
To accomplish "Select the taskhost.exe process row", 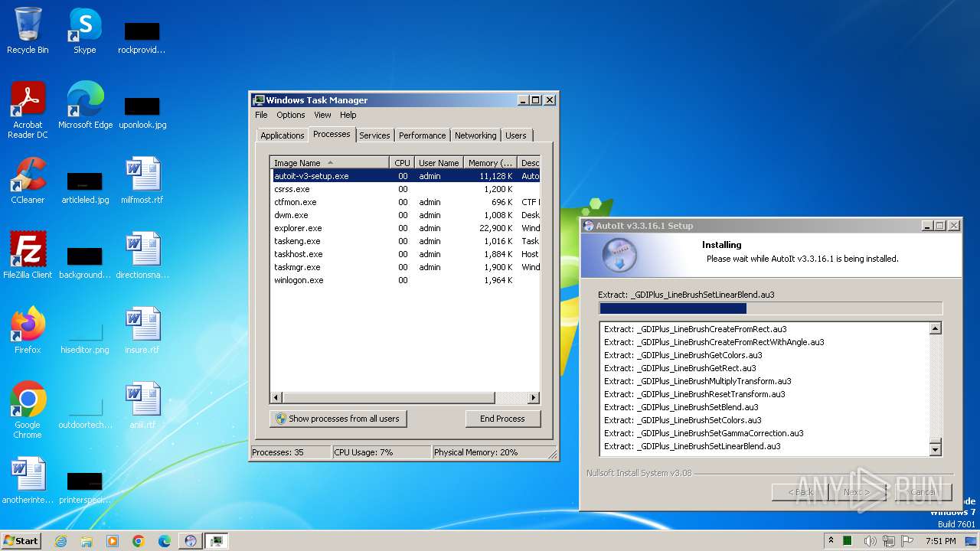I will (405, 254).
